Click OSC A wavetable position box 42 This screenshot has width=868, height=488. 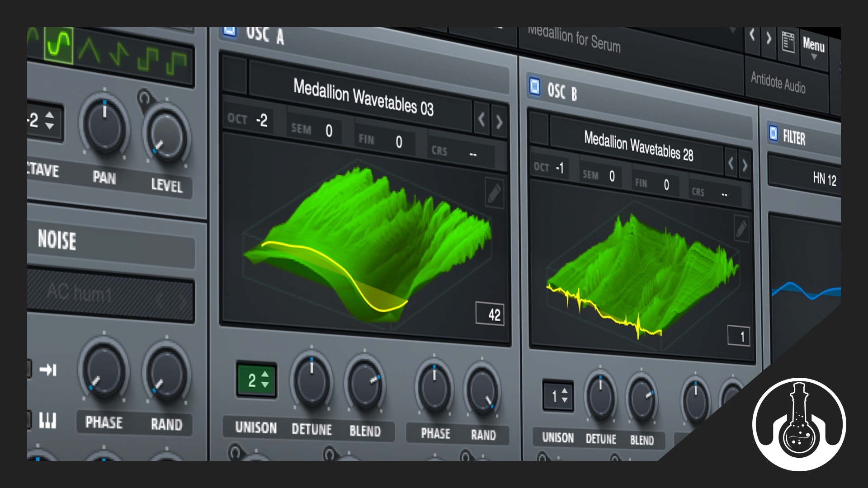click(x=490, y=314)
